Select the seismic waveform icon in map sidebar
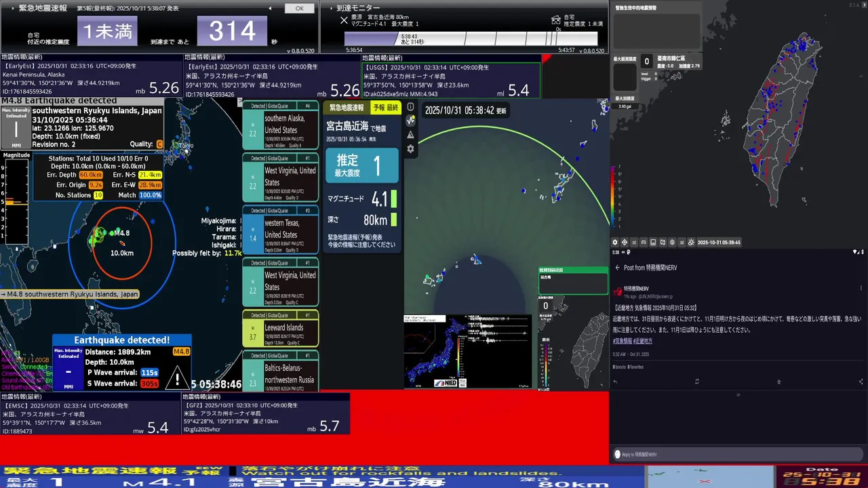Viewport: 868px width, 488px height. click(410, 121)
